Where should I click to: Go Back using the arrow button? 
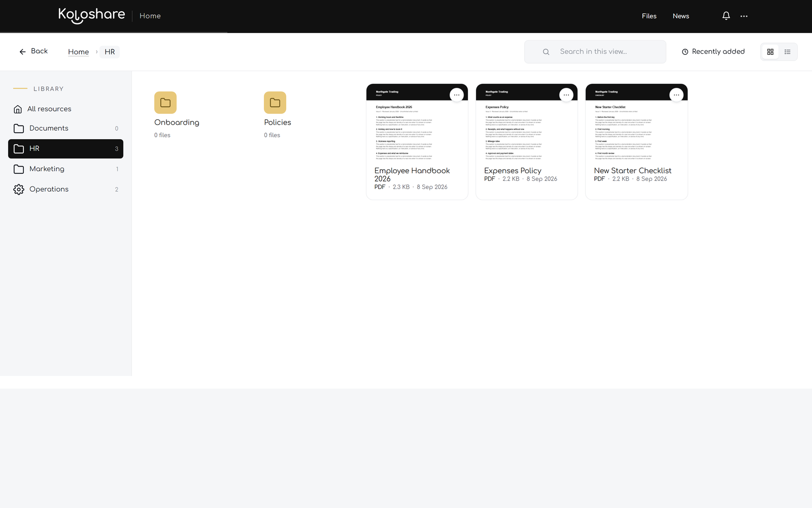click(33, 51)
